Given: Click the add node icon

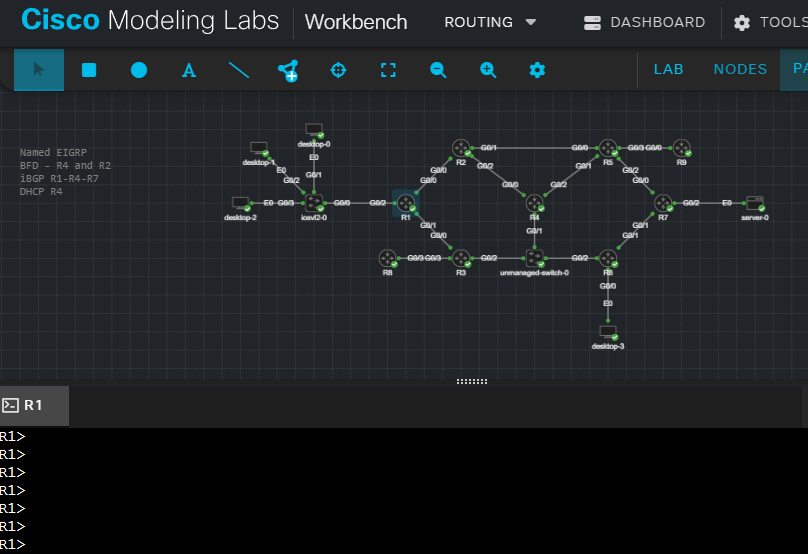Looking at the screenshot, I should point(288,70).
